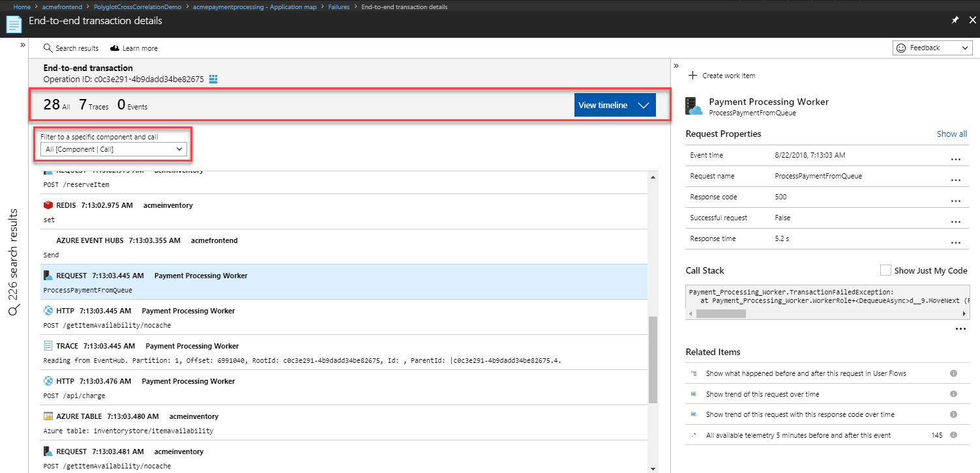Click the info icon for User Flows item
This screenshot has width=980, height=473.
coord(953,373)
